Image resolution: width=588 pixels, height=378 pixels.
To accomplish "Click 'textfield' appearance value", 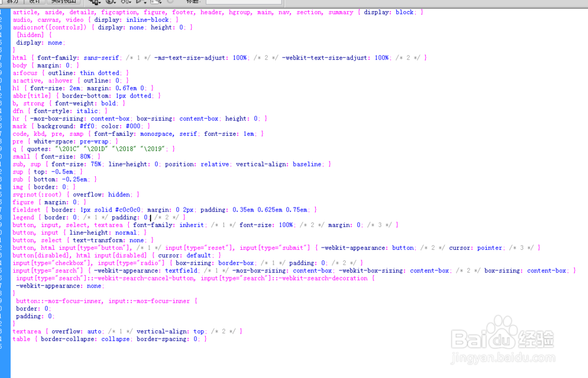I will [181, 270].
